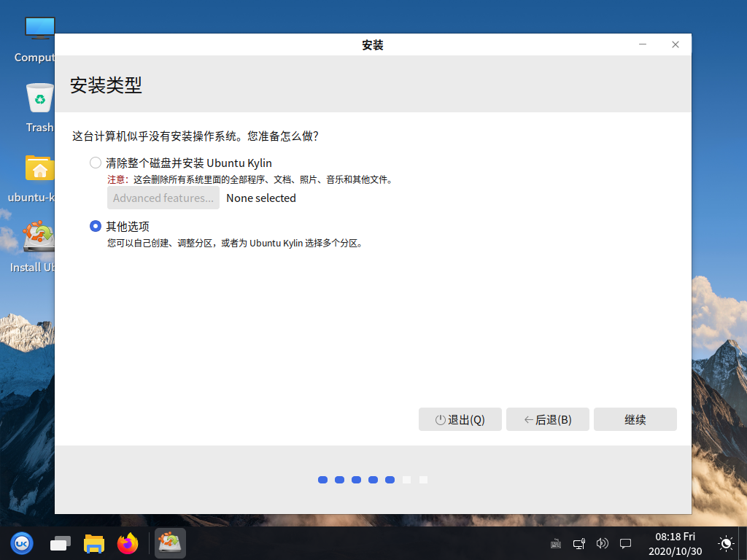Click the show desktop strip at taskbar end
747x560 pixels.
743,543
